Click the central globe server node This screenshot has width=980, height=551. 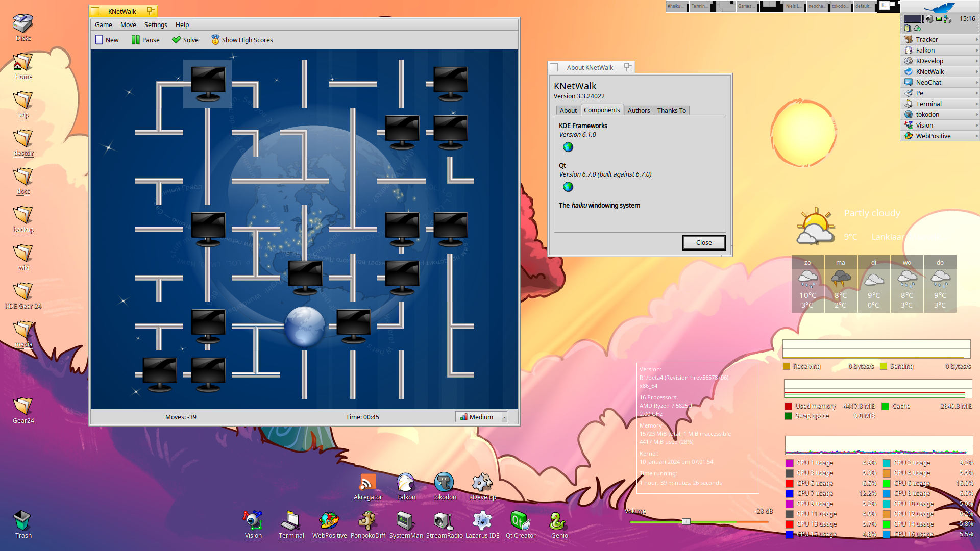(x=305, y=327)
